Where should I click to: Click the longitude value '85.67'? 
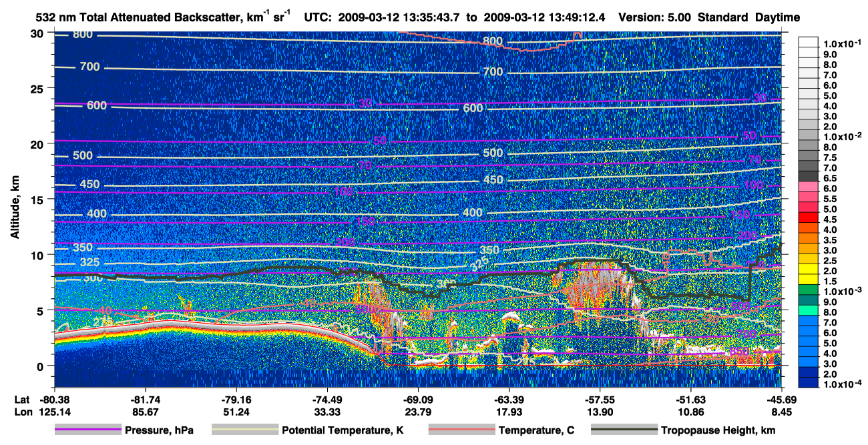coord(146,412)
